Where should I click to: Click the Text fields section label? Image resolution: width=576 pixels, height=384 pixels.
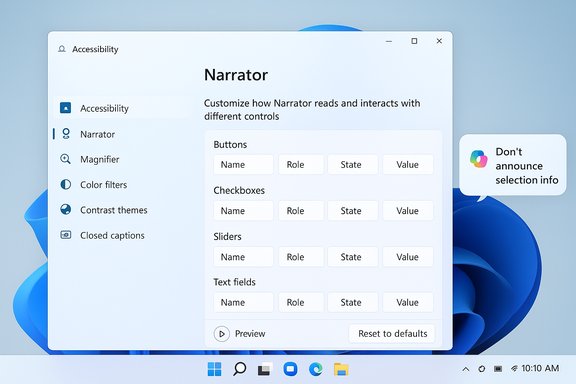pyautogui.click(x=234, y=282)
